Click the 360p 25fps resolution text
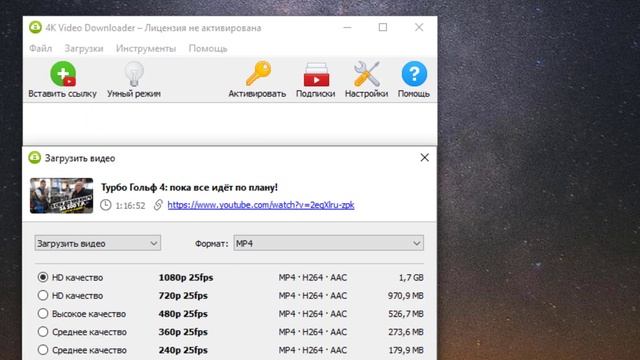 (x=183, y=332)
